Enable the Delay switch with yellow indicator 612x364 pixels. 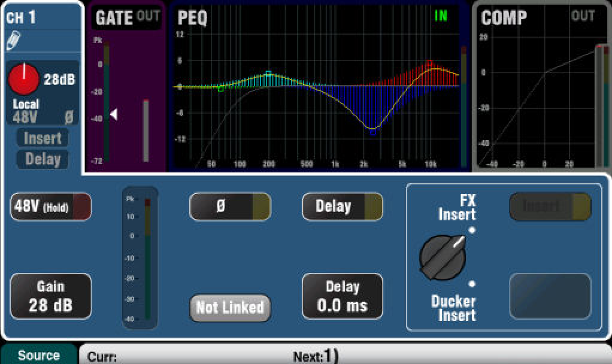click(343, 207)
